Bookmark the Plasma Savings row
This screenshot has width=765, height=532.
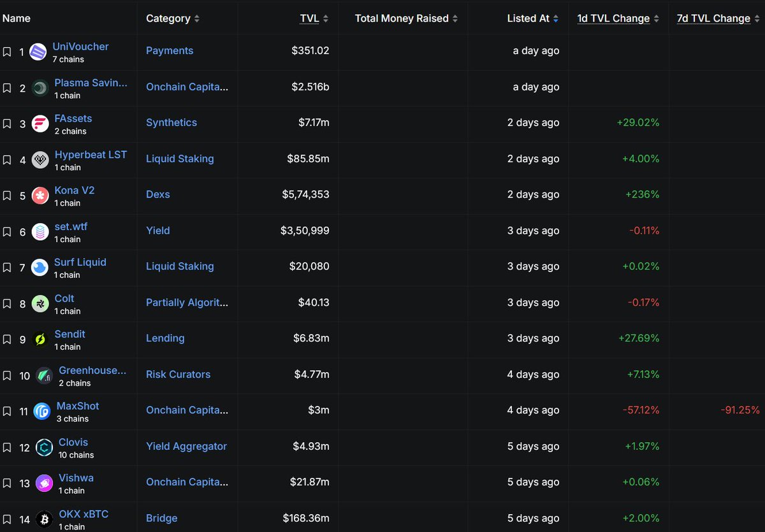pyautogui.click(x=6, y=88)
